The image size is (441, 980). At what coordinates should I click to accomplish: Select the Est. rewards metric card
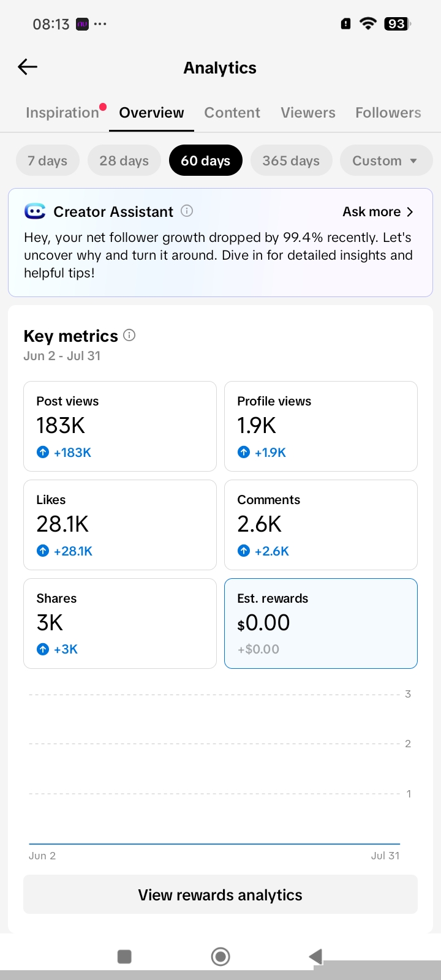(321, 624)
